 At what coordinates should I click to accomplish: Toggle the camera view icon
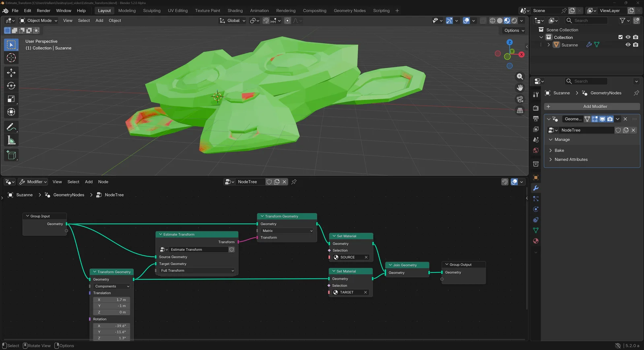point(520,99)
